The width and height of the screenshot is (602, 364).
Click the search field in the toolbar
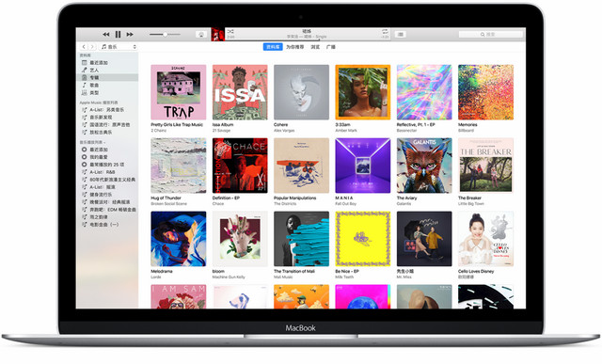coord(491,34)
